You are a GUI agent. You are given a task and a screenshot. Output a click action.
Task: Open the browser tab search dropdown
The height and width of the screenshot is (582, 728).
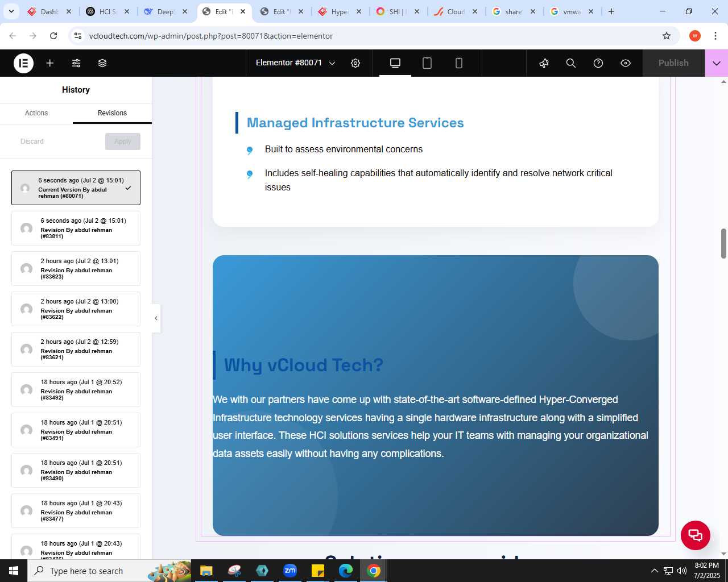[x=11, y=11]
